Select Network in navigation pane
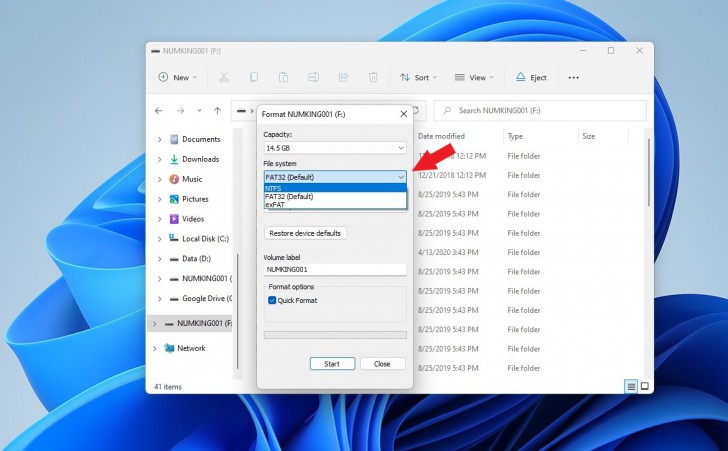This screenshot has height=451, width=728. [x=191, y=348]
